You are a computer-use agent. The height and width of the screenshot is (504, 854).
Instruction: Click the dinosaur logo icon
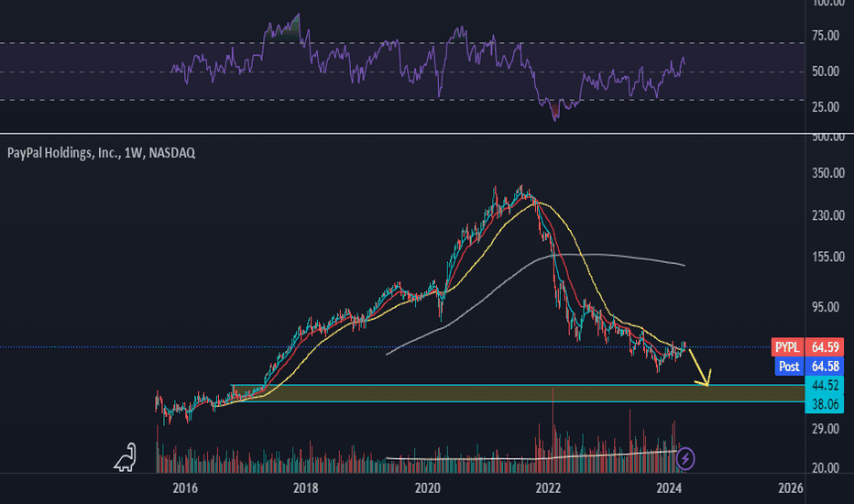click(x=126, y=457)
